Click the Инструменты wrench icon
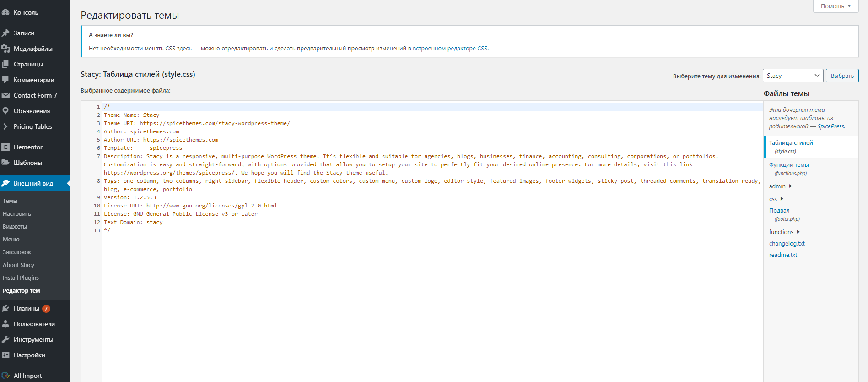The width and height of the screenshot is (868, 382). (5, 339)
